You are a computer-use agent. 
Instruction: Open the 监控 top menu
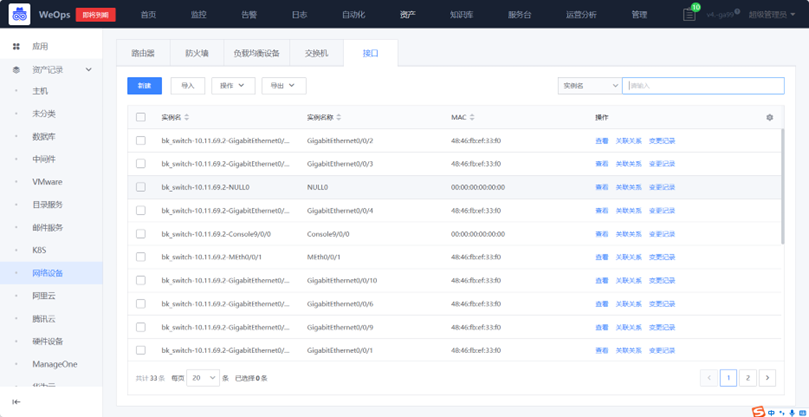[x=199, y=14]
